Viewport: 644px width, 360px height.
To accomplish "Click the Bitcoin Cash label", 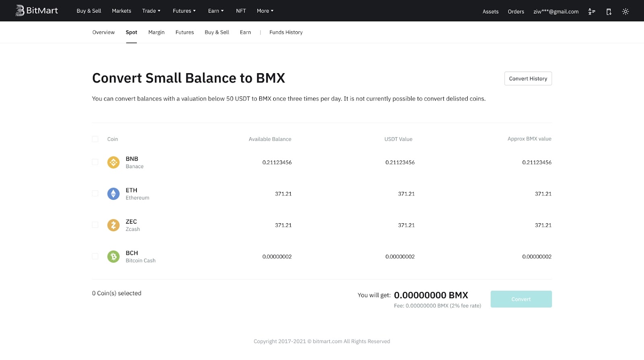I will click(140, 261).
